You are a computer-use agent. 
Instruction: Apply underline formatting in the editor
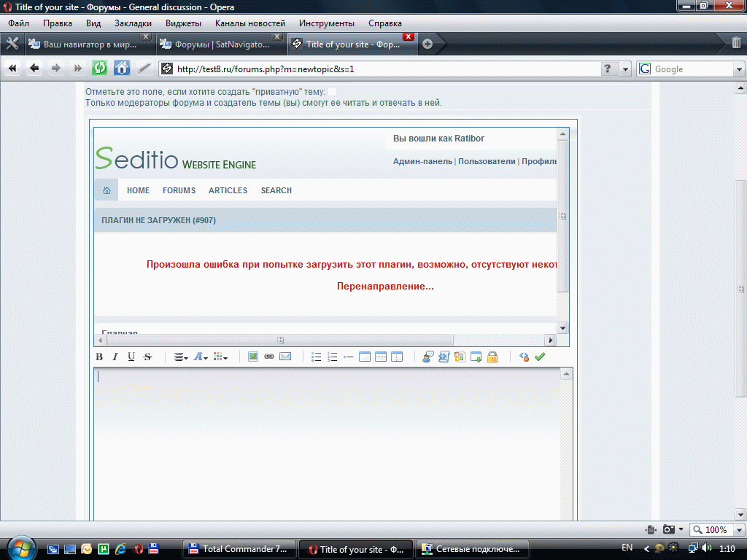[131, 357]
